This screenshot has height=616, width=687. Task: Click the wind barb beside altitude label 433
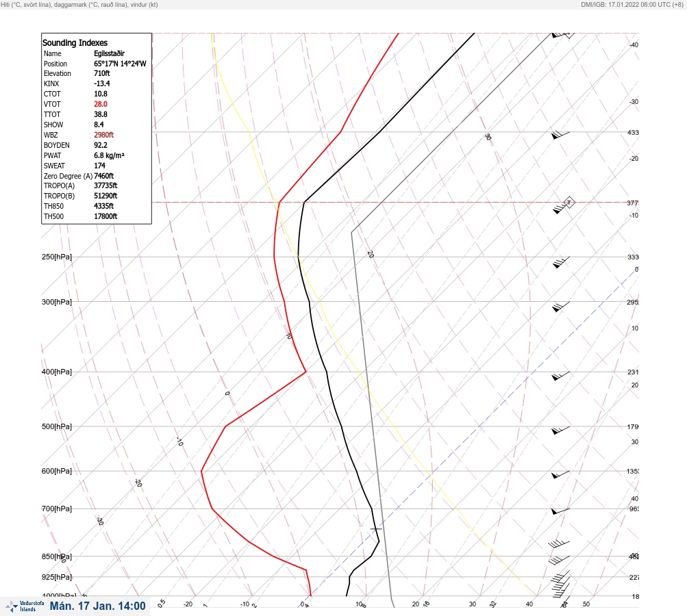click(561, 136)
